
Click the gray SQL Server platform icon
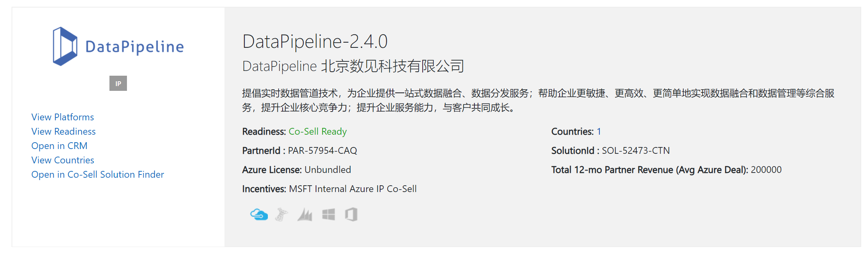(281, 215)
